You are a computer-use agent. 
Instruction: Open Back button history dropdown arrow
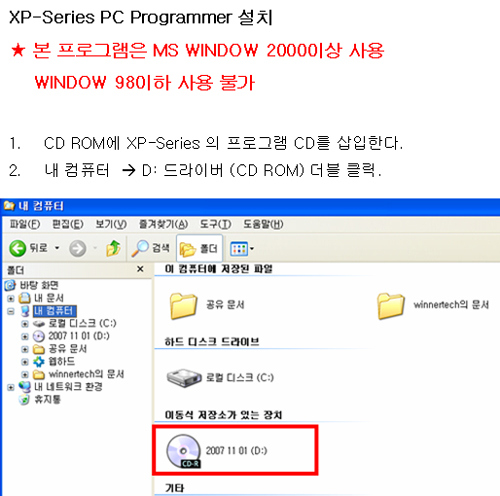pos(57,248)
